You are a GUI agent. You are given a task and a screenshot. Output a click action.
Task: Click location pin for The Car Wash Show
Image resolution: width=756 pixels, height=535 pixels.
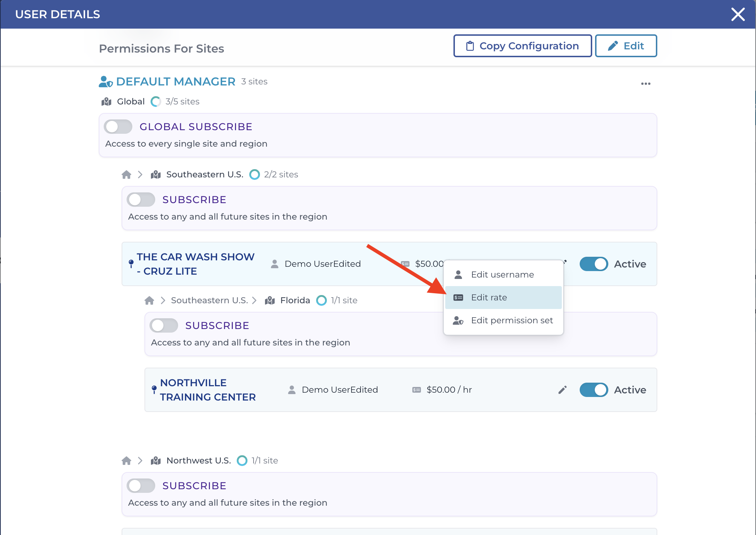pos(131,264)
